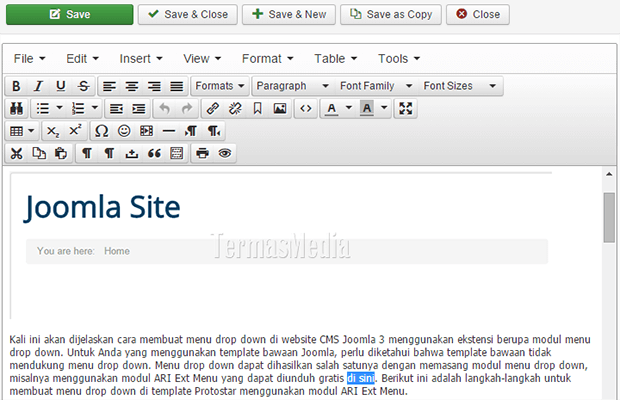Open text color picker dropdown arrow
This screenshot has height=400, width=620.
click(x=349, y=108)
